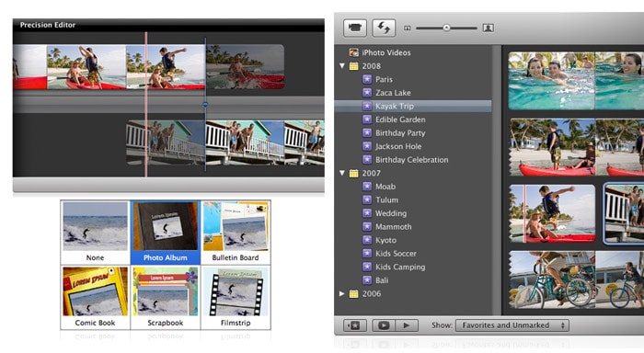The image size is (644, 353).
Task: Open the Bali event
Action: (x=382, y=280)
